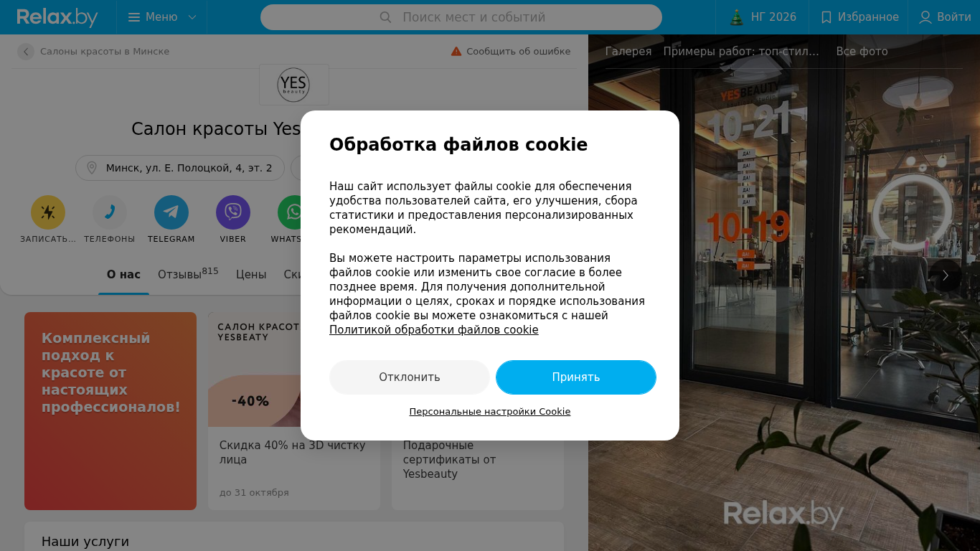Viewport: 980px width, 551px height.
Task: Open the НГ 2026 holiday section
Action: point(763,17)
